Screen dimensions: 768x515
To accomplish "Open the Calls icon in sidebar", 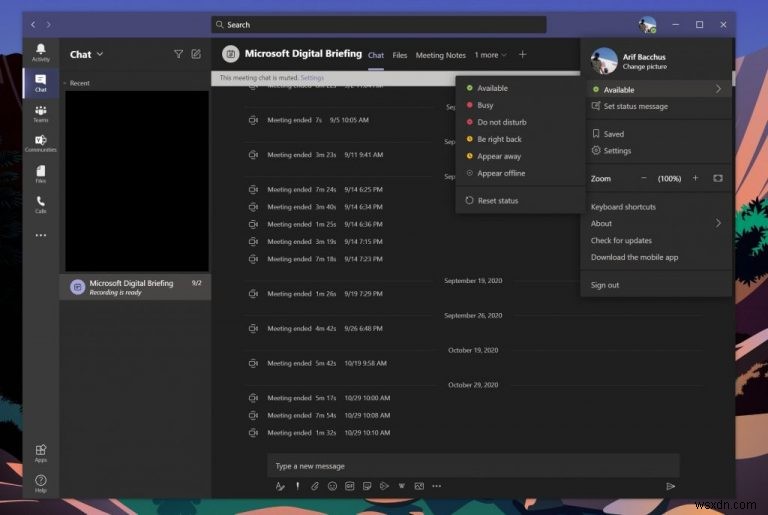I will pos(41,204).
